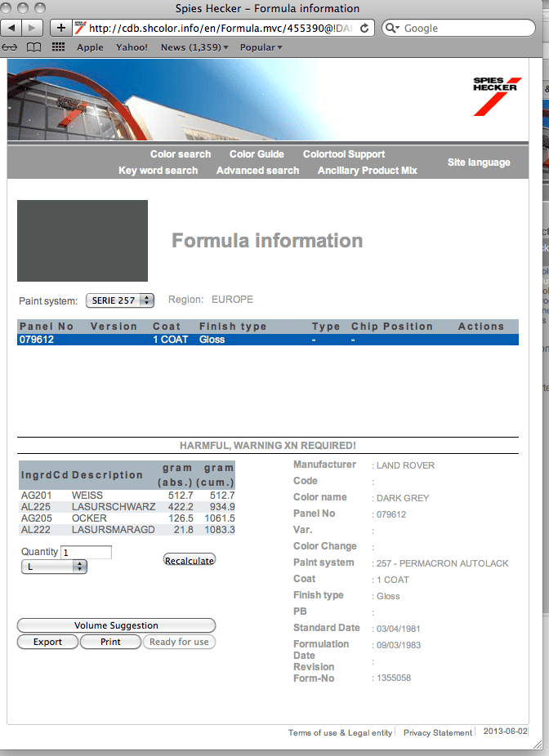Select AL225 LASURSCHWARZ ingredient row
The image size is (549, 756).
[x=127, y=507]
